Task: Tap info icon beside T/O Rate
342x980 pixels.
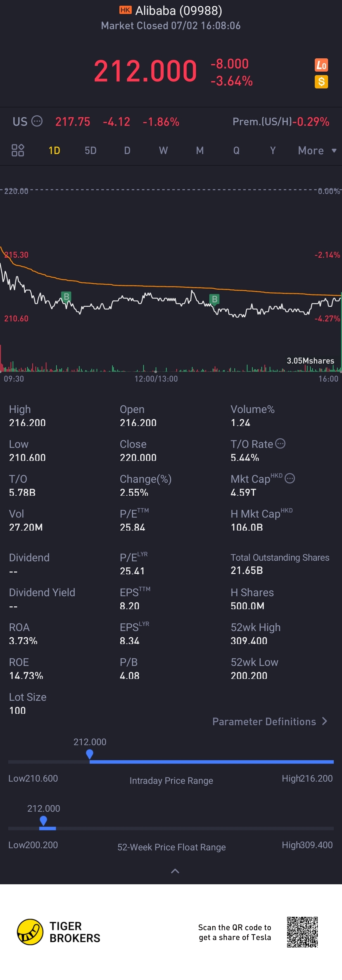Action: [x=280, y=444]
